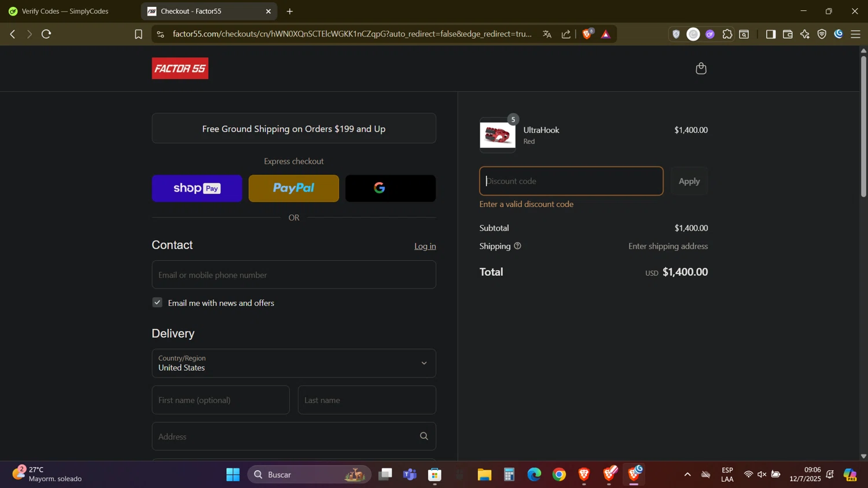Open the shopping bag cart icon
This screenshot has height=488, width=868.
[x=701, y=69]
